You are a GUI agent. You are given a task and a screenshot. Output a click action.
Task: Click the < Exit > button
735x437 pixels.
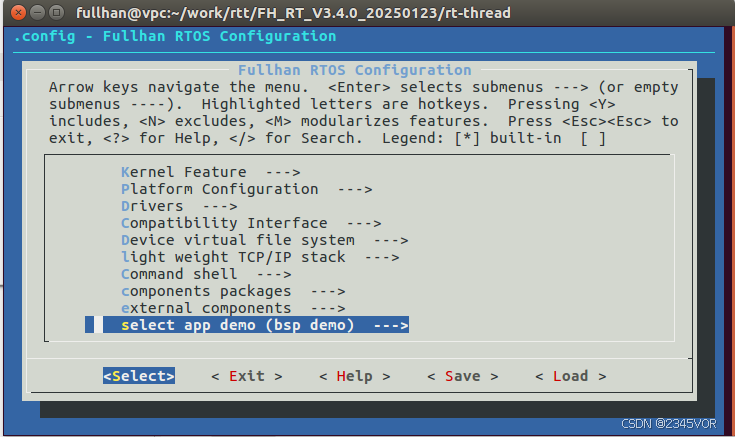point(247,376)
